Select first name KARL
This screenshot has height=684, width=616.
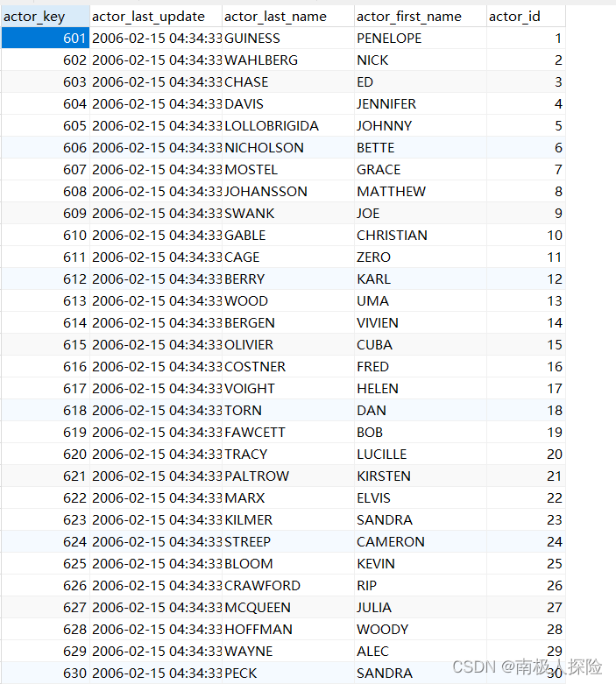(373, 279)
